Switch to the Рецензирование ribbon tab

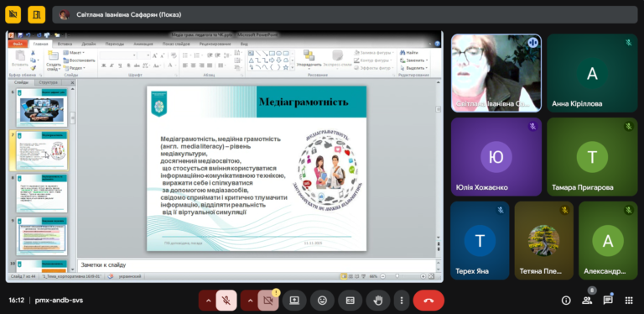coord(215,44)
